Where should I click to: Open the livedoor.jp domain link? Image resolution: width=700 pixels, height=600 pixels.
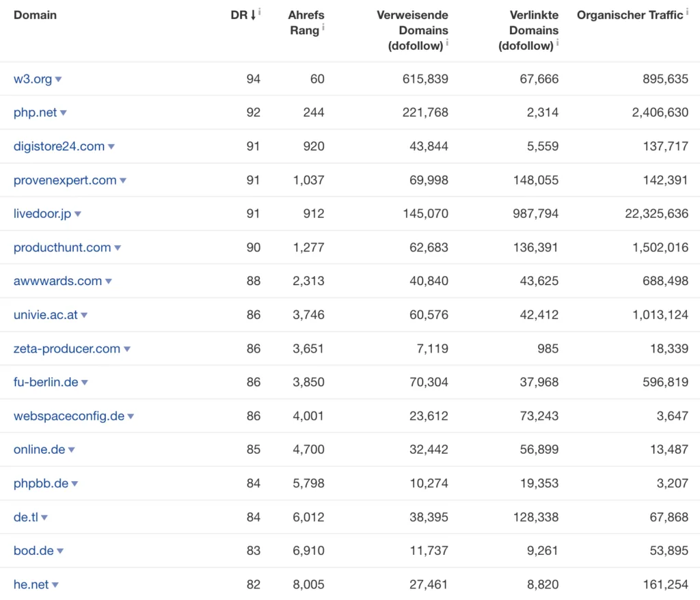coord(42,214)
